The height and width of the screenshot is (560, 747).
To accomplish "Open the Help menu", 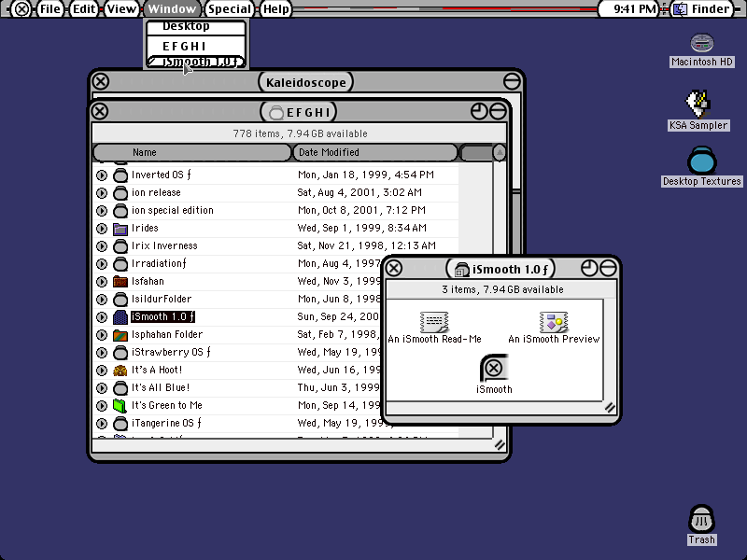I will tap(275, 9).
